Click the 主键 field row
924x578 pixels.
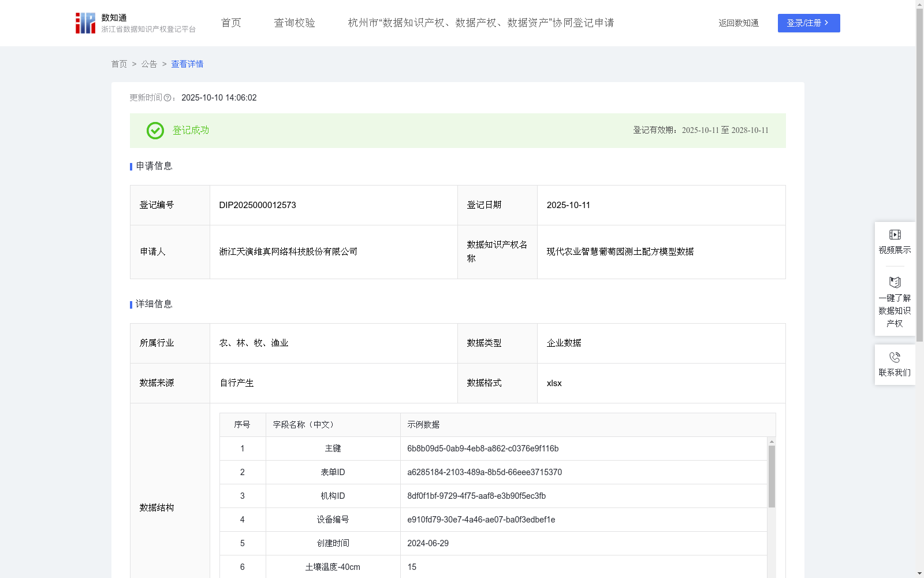coord(494,449)
